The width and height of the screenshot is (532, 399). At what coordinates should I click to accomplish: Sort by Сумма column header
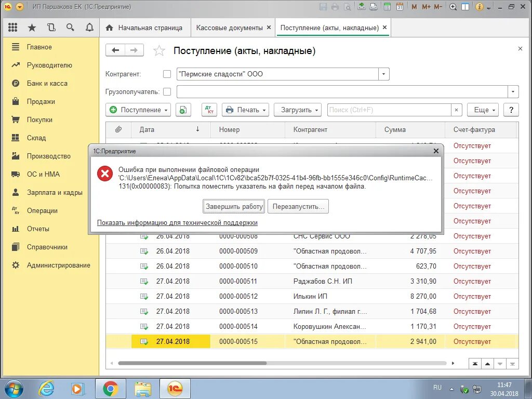click(x=410, y=129)
